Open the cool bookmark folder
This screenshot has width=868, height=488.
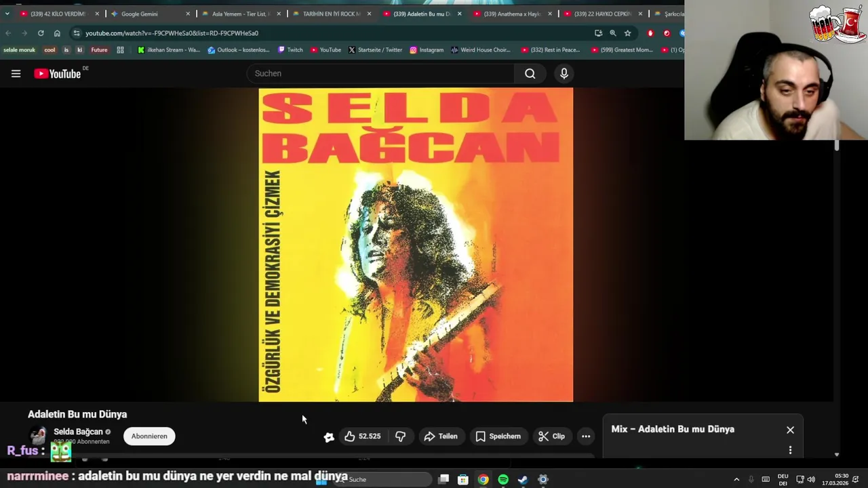coord(50,50)
